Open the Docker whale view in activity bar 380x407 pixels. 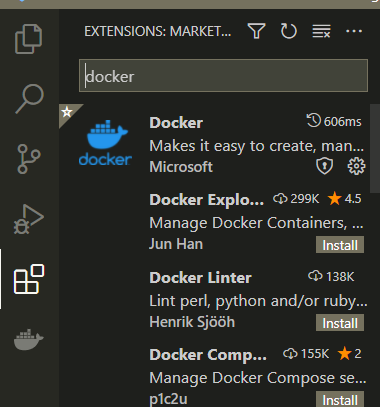coord(29,340)
